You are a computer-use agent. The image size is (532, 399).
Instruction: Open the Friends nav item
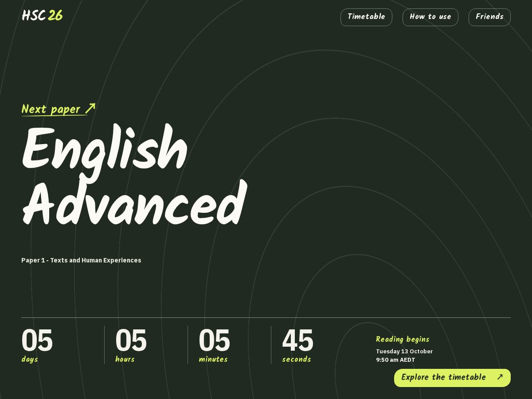point(489,17)
